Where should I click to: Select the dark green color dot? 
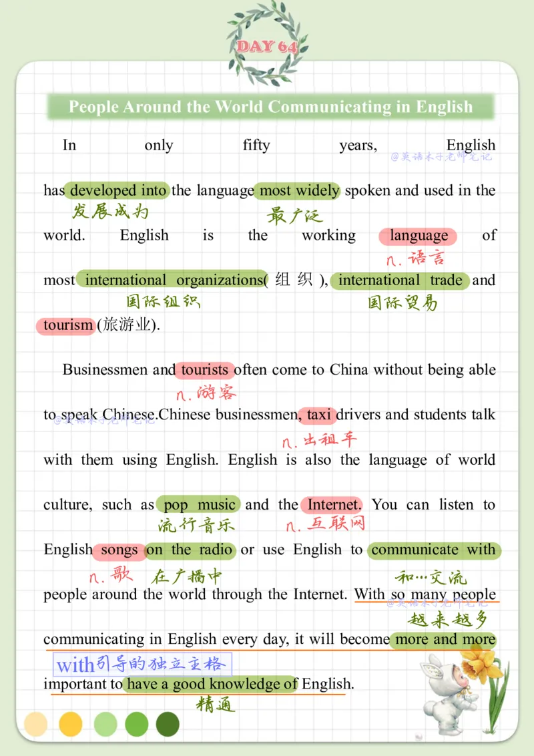tap(168, 724)
